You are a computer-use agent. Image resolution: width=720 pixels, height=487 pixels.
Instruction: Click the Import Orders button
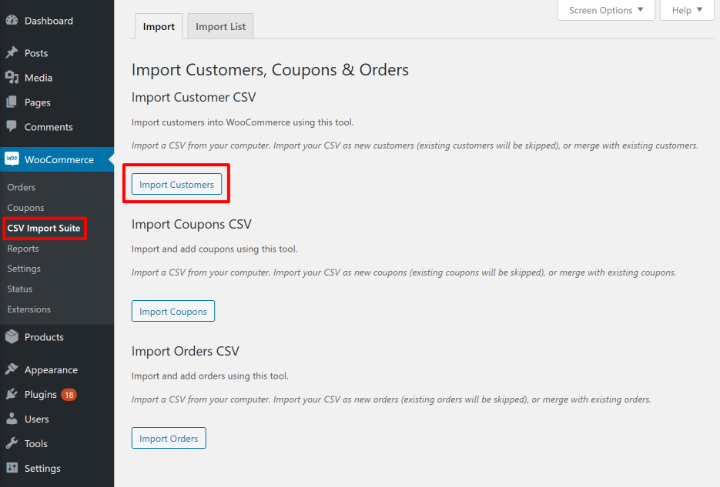pyautogui.click(x=169, y=438)
